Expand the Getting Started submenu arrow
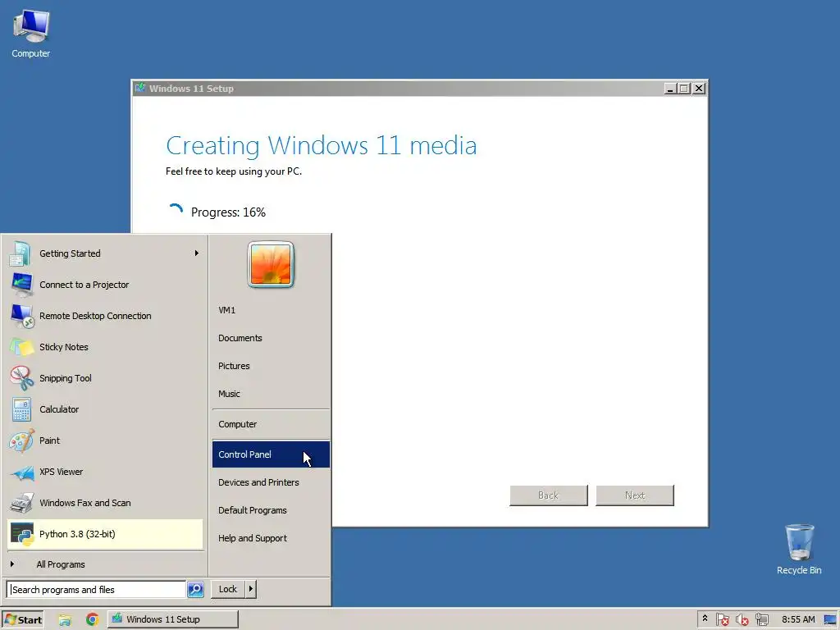The height and width of the screenshot is (630, 840). tap(197, 253)
